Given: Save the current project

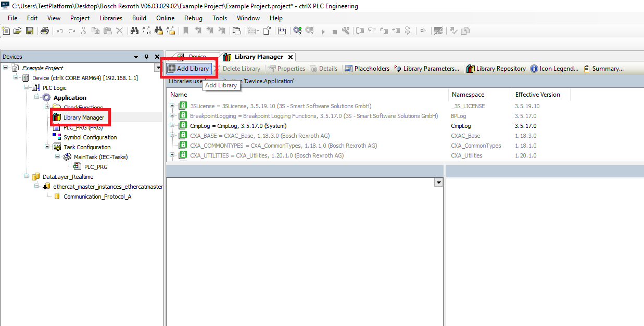Looking at the screenshot, I should tap(30, 31).
